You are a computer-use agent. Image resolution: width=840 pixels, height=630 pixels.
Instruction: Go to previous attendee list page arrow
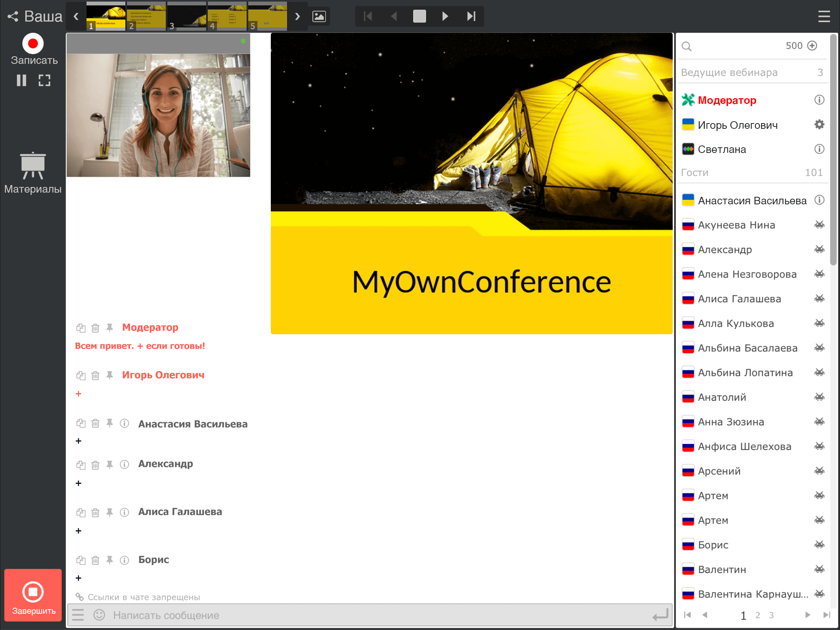click(705, 615)
